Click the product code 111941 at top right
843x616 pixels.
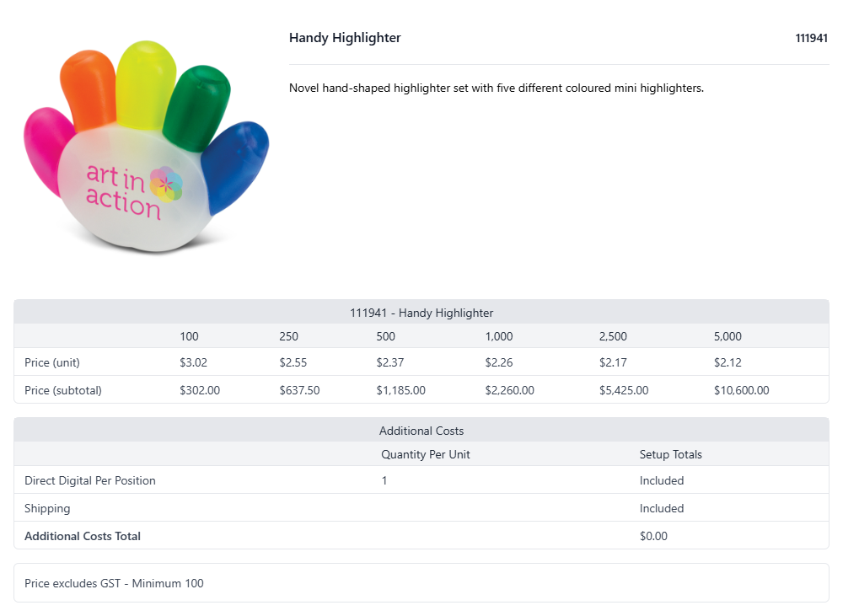click(811, 38)
